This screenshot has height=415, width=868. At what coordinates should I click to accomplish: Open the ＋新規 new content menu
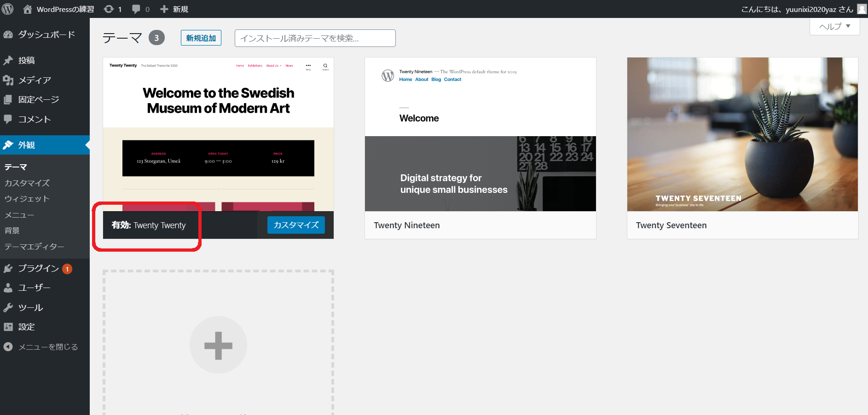pyautogui.click(x=174, y=9)
